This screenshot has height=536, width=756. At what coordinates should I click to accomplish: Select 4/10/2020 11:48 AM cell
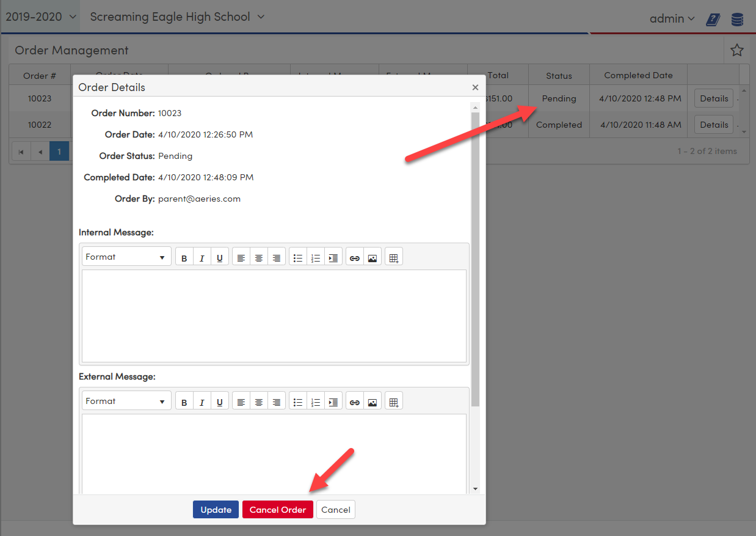pyautogui.click(x=638, y=125)
